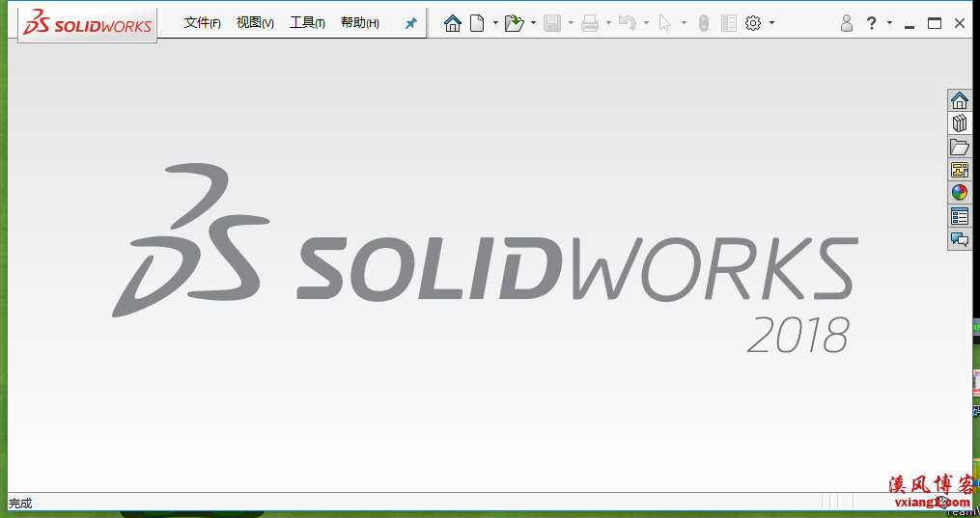Expand the Save dropdown arrow

571,23
